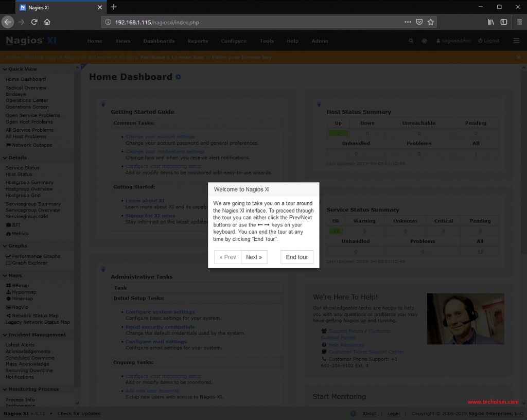The height and width of the screenshot is (420, 527).
Task: Open the Dashboards menu
Action: pyautogui.click(x=159, y=41)
